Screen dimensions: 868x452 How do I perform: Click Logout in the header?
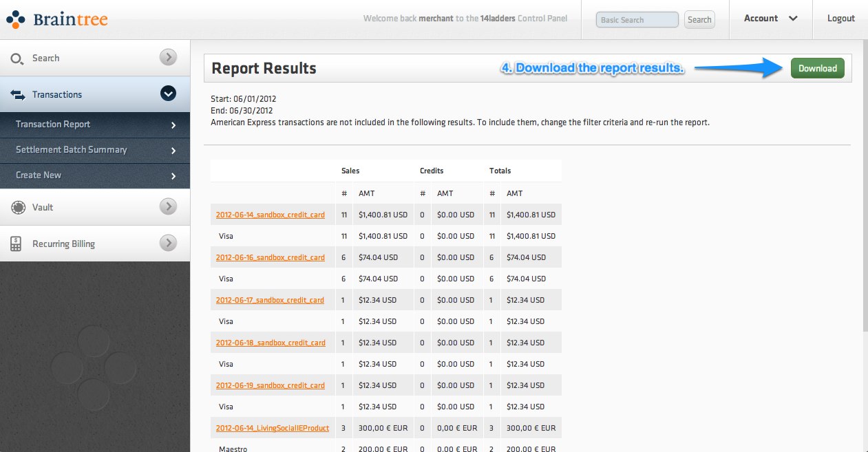(x=841, y=19)
